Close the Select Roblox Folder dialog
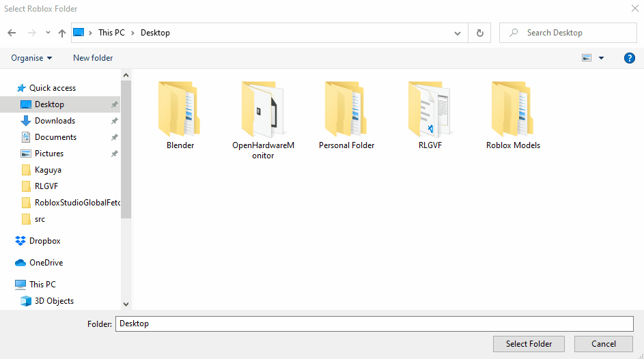 (x=634, y=9)
